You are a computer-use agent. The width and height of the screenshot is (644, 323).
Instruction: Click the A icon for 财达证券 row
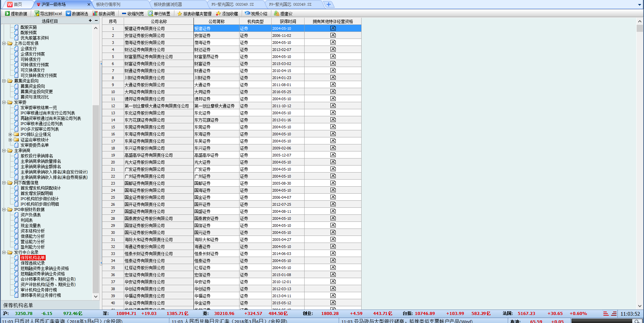click(333, 50)
